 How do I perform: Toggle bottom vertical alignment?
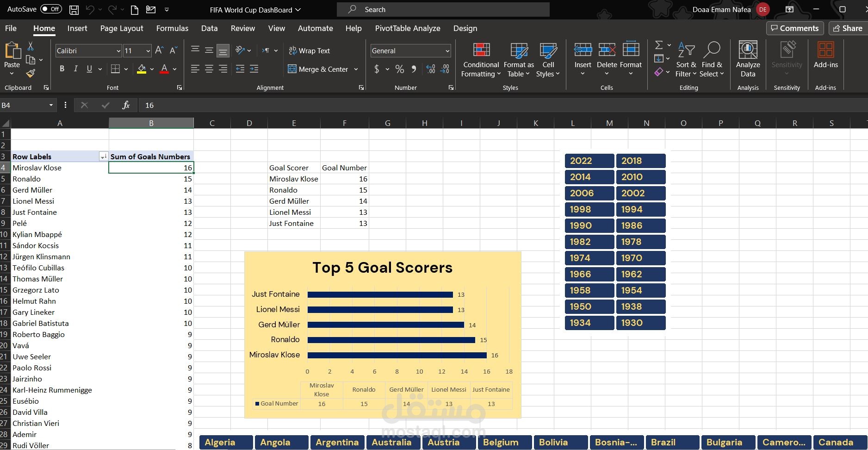coord(223,50)
